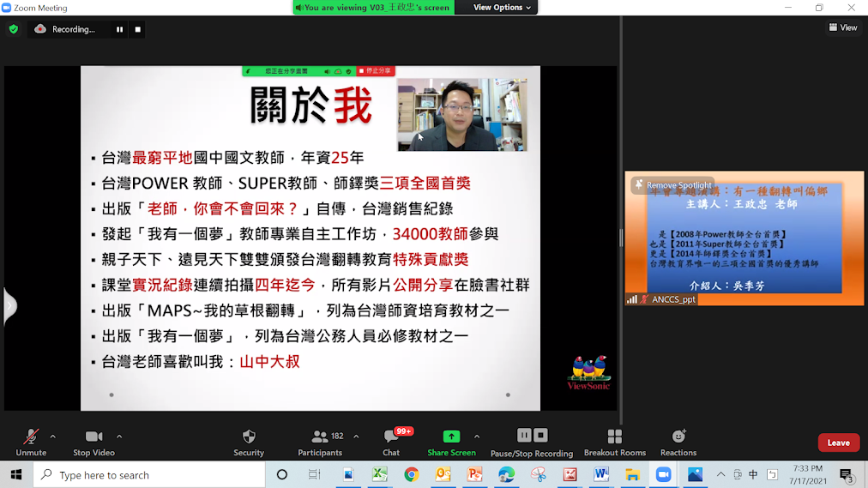Screen dimensions: 868x488
Task: Open Cortana from the taskbar
Action: pyautogui.click(x=282, y=475)
